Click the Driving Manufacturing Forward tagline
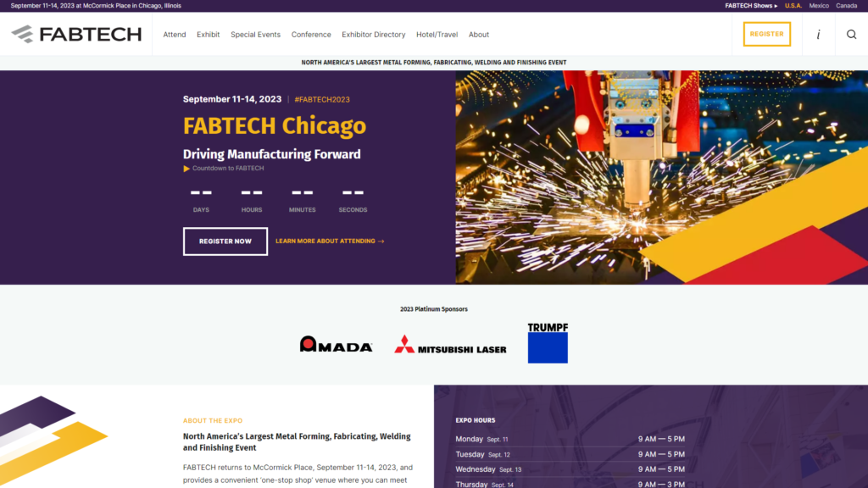 pos(272,154)
